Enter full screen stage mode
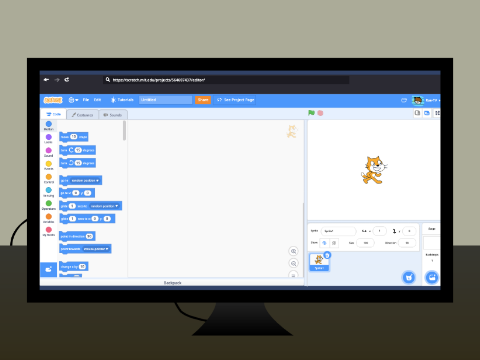Image resolution: width=480 pixels, height=360 pixels. [x=437, y=113]
